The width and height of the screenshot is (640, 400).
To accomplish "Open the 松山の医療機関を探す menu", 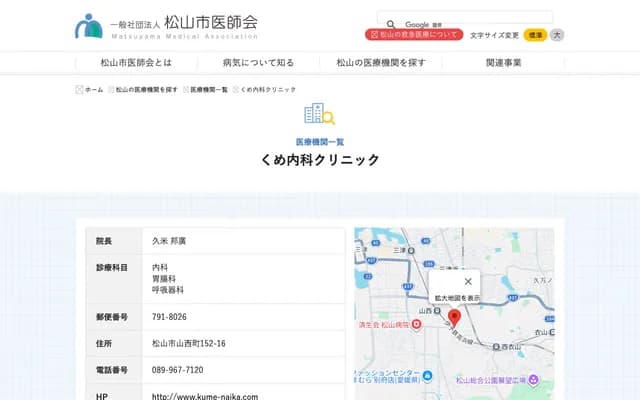I will (x=381, y=62).
